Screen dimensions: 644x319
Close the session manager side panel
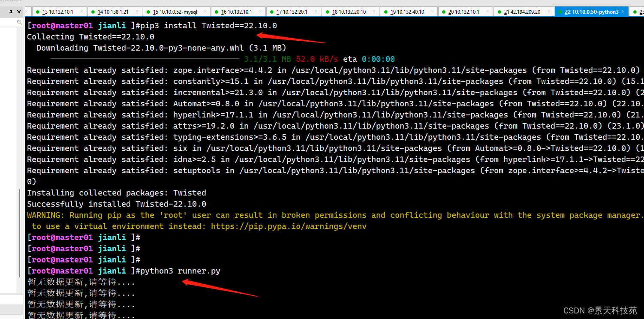pos(19,12)
